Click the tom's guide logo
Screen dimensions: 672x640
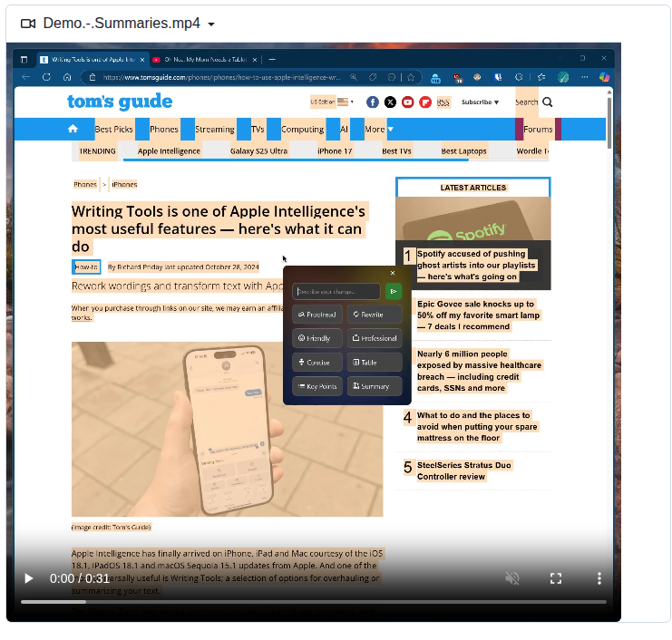(120, 102)
